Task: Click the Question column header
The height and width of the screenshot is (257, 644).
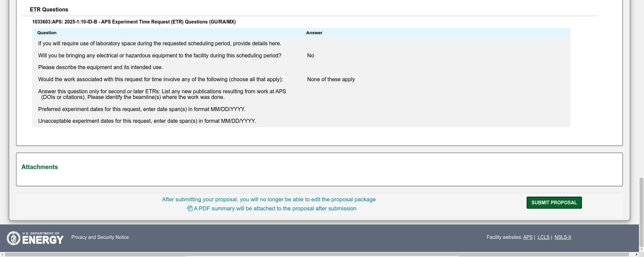Action: pos(47,33)
